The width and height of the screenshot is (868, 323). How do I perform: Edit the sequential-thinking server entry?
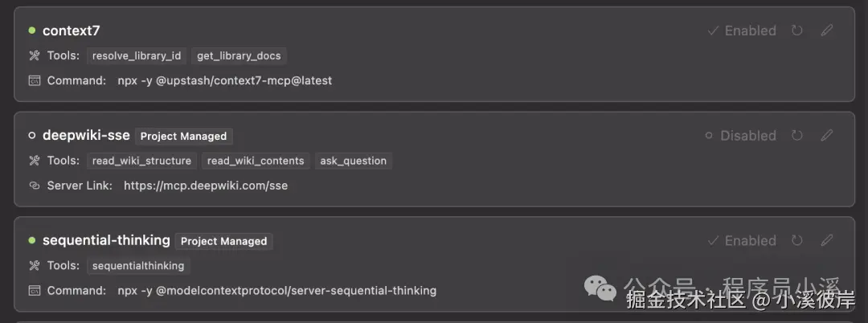coord(827,240)
